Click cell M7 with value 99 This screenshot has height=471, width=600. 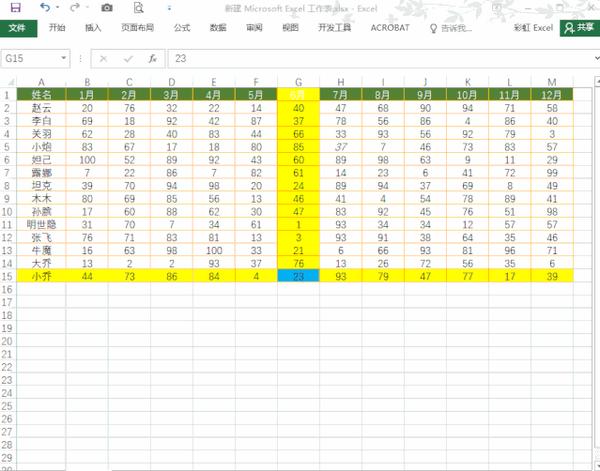tap(552, 173)
